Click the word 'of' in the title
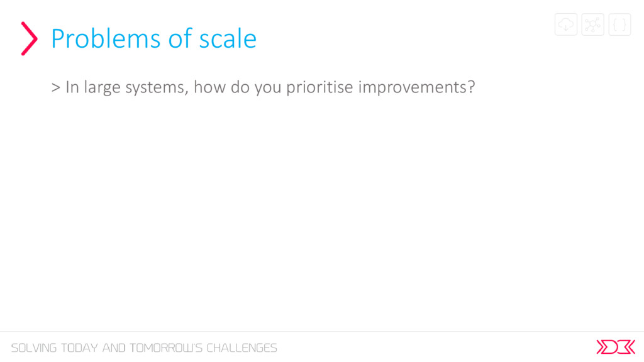 [180, 39]
